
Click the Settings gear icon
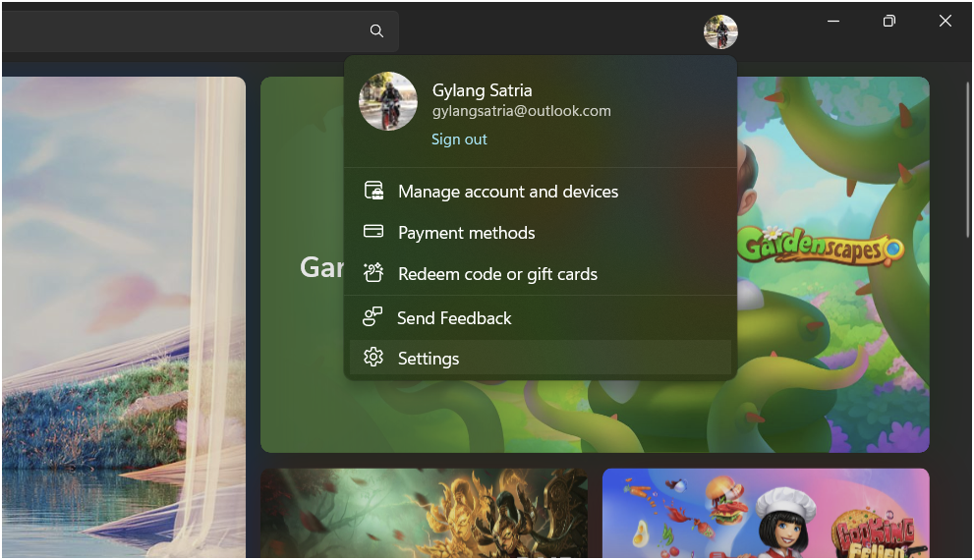(x=373, y=357)
